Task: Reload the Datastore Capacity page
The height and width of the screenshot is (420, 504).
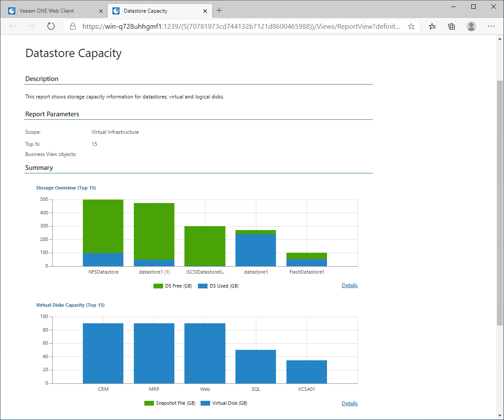Action: 51,26
